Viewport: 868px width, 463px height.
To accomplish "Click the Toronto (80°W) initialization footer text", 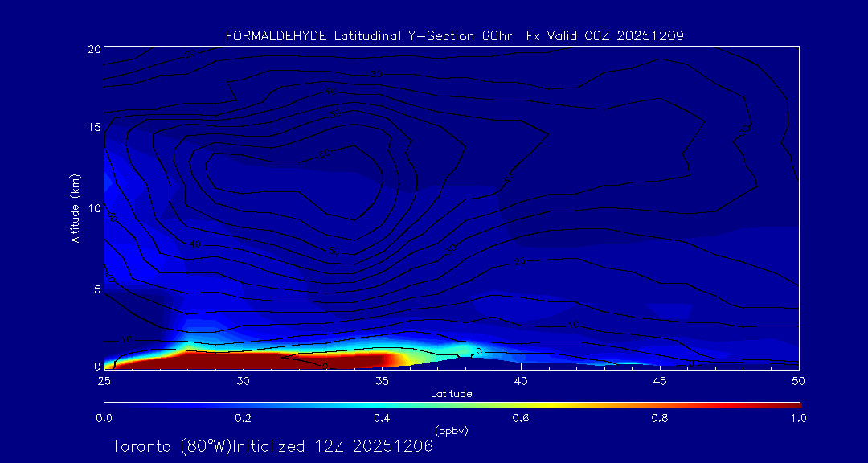I will pyautogui.click(x=272, y=446).
